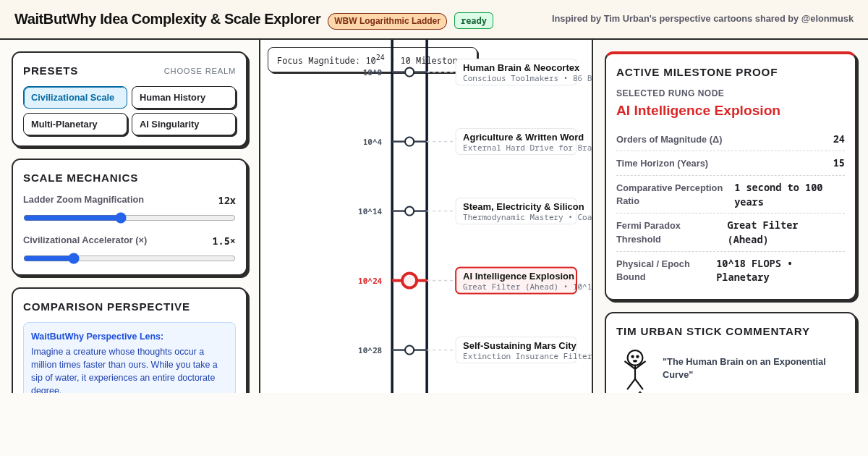The image size is (868, 456).
Task: Open the AI Intelligence Explosion milestone card
Action: [516, 281]
